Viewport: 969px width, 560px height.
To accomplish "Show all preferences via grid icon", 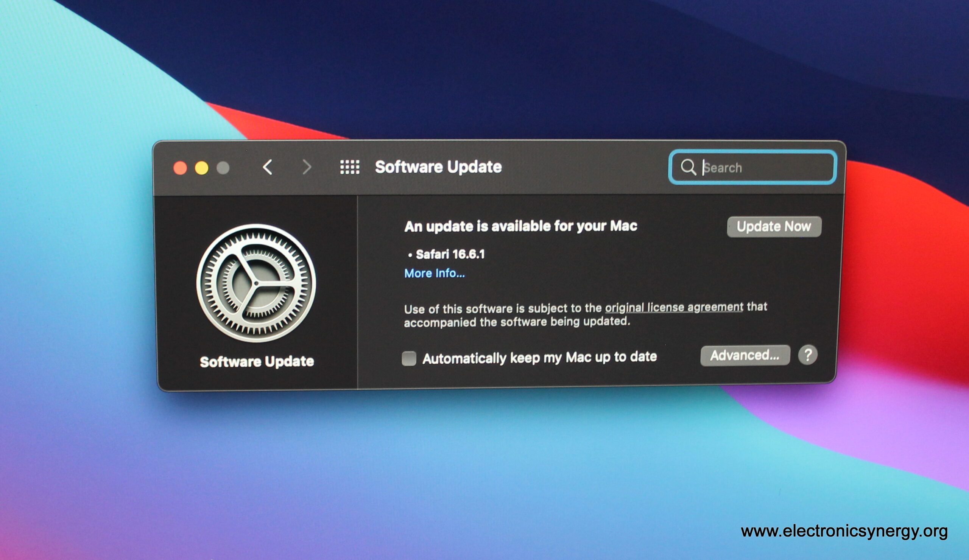I will tap(349, 167).
